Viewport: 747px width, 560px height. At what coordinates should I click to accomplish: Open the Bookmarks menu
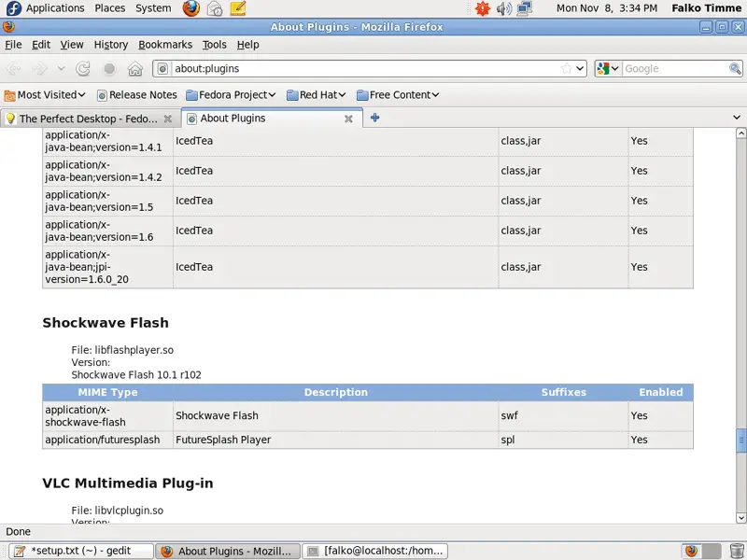165,45
